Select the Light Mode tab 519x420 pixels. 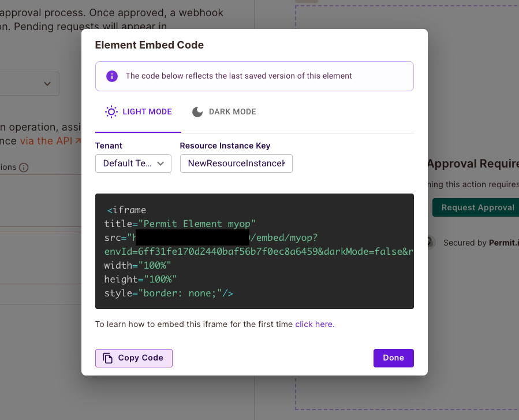138,111
